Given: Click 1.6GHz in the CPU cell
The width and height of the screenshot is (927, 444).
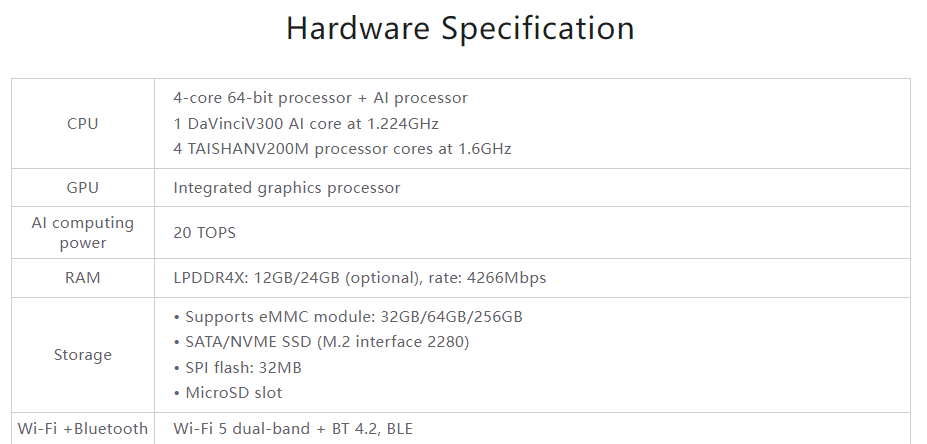Looking at the screenshot, I should pyautogui.click(x=485, y=148).
